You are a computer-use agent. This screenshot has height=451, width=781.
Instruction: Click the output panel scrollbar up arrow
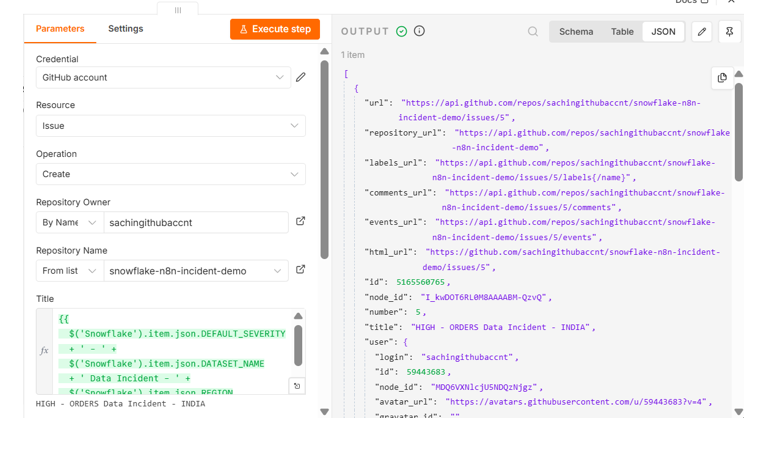point(739,74)
